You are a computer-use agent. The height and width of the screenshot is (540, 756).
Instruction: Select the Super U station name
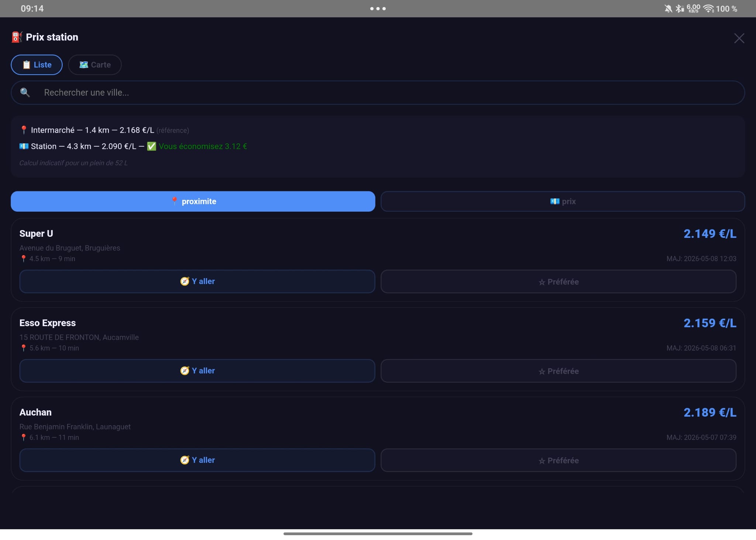click(x=36, y=233)
